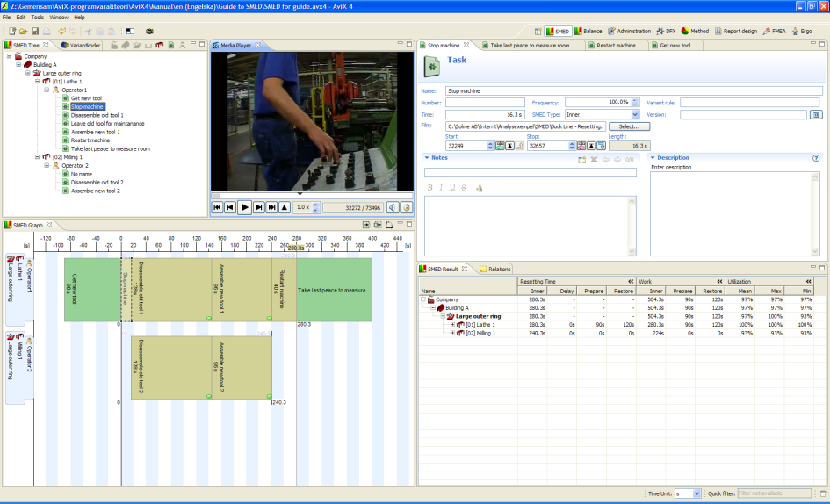Click the help icon in Description section
830x504 pixels.
pyautogui.click(x=816, y=158)
